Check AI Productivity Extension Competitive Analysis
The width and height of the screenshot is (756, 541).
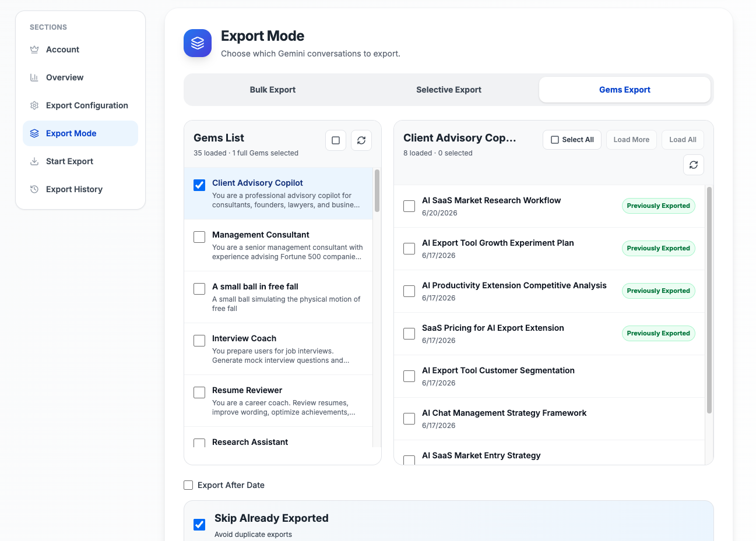point(409,291)
